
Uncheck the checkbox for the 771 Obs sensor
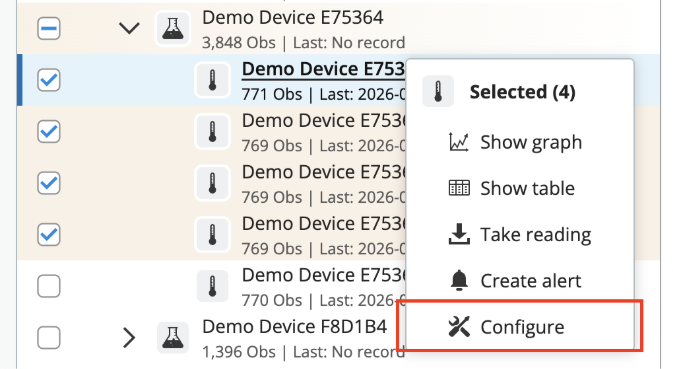(49, 80)
